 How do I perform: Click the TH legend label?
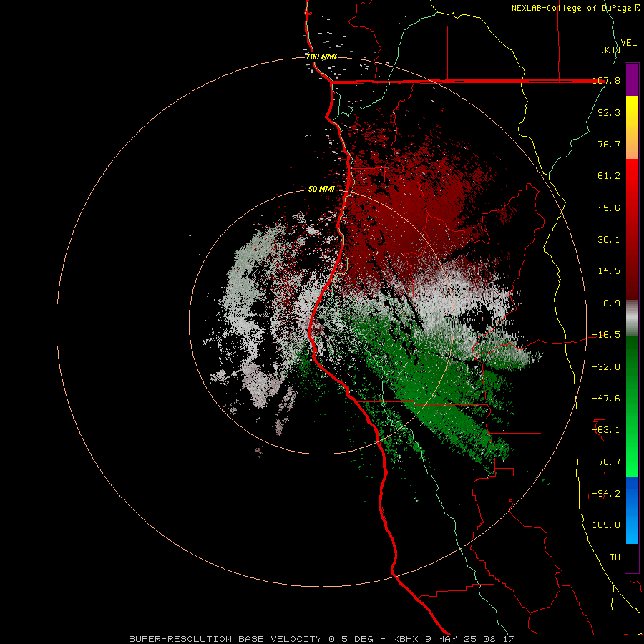click(x=615, y=557)
